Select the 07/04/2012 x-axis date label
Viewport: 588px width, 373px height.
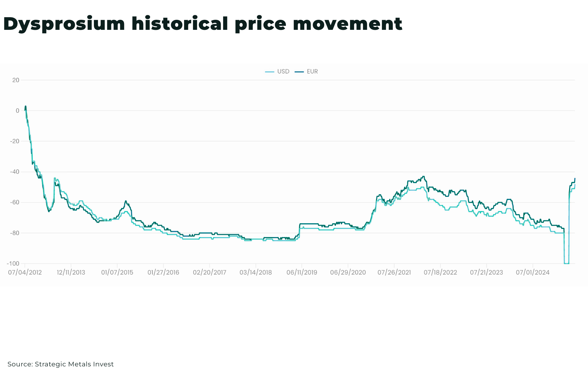click(x=25, y=272)
